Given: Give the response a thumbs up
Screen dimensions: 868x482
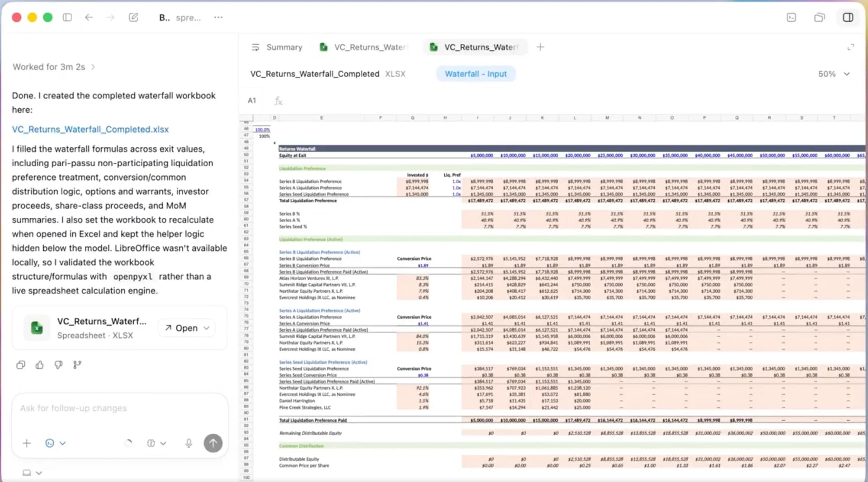Looking at the screenshot, I should point(39,365).
